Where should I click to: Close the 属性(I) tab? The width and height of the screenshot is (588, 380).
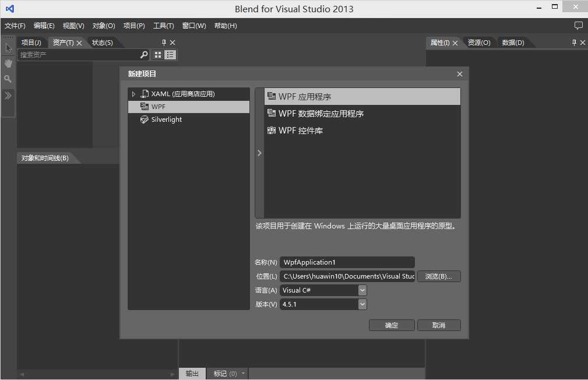click(455, 43)
